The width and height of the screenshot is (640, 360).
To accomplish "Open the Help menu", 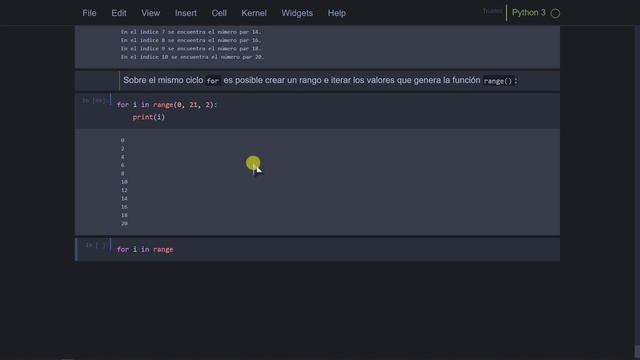I will [337, 13].
